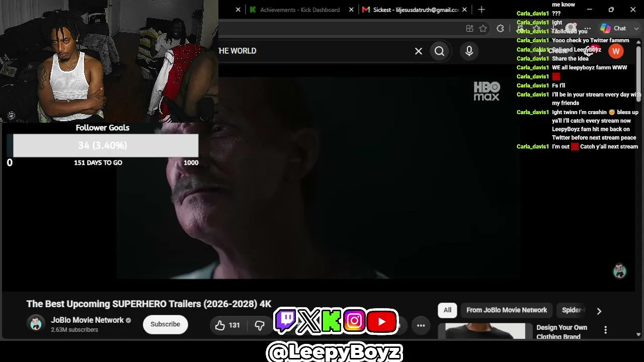The image size is (644, 362).
Task: Click the '2.63M subscribers' text
Action: click(74, 330)
